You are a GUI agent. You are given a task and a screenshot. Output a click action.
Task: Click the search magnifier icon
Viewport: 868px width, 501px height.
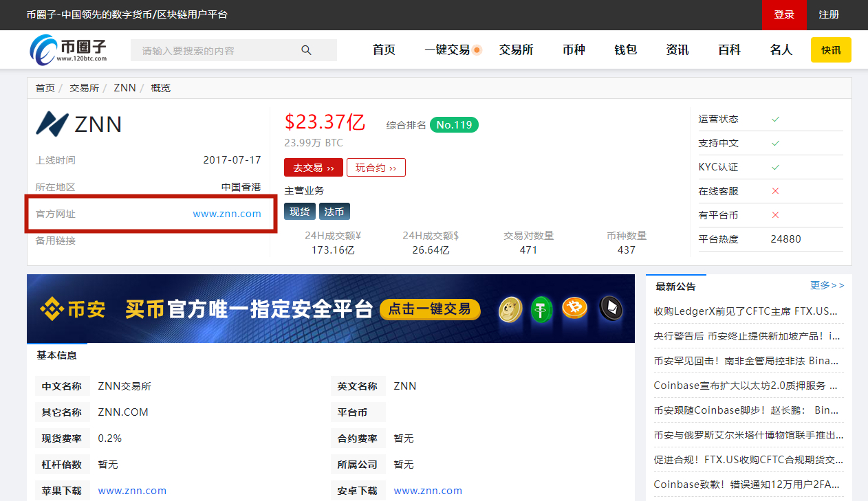(x=307, y=50)
